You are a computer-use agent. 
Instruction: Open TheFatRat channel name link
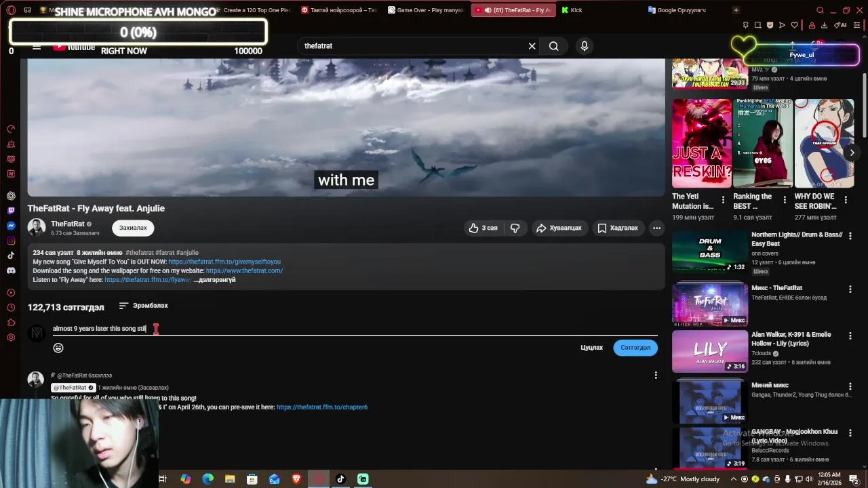tap(68, 224)
